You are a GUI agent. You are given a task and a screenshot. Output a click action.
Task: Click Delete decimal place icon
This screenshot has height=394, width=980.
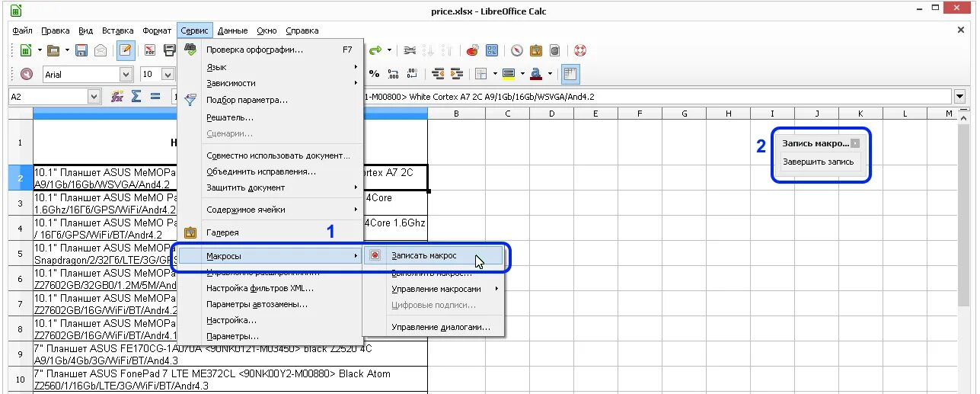pos(412,74)
